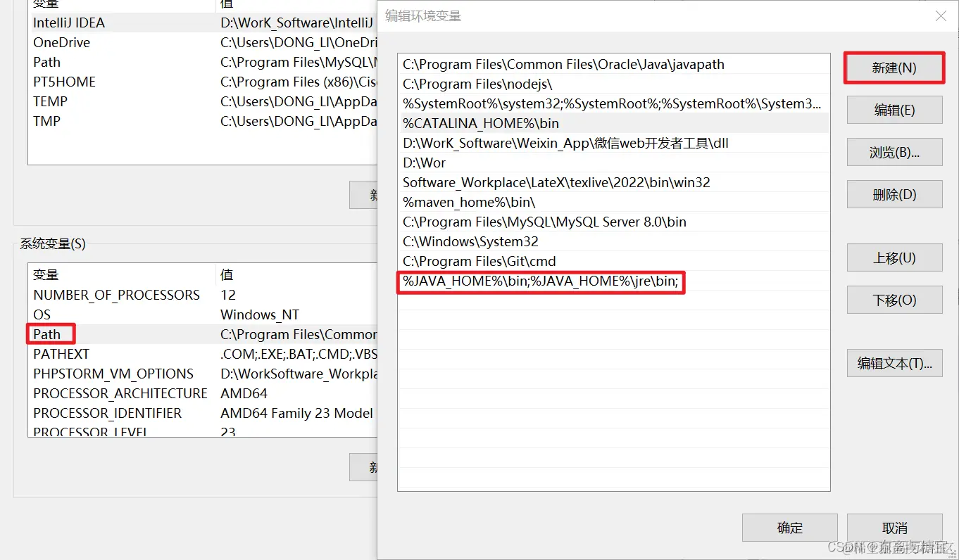The image size is (959, 560).
Task: Select OneDrive user variable row
Action: coord(203,42)
